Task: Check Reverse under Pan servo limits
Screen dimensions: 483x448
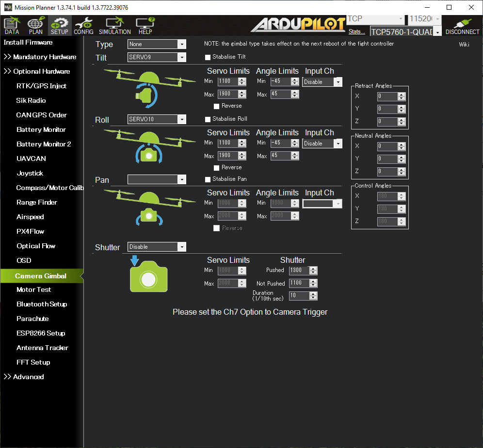Action: 217,228
